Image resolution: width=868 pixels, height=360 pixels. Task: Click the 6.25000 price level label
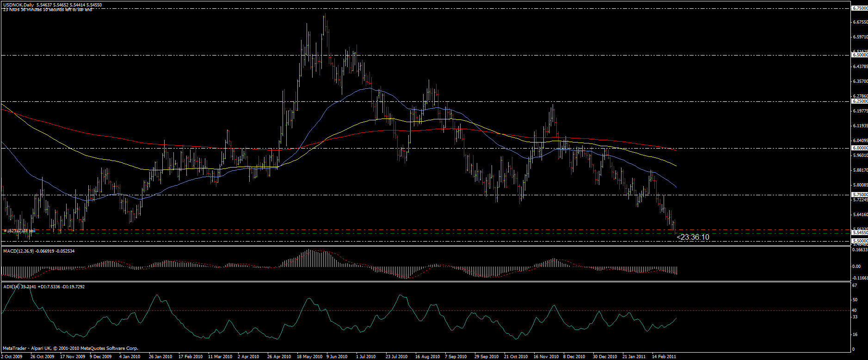pos(860,101)
